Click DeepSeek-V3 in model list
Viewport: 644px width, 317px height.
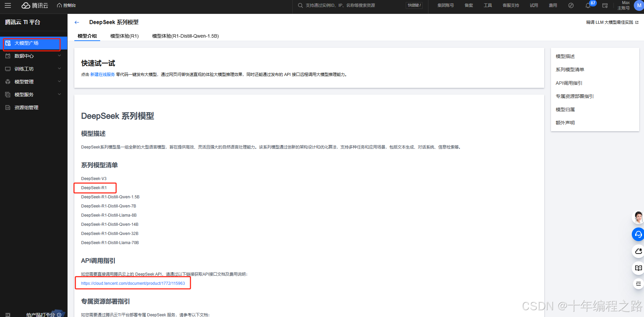(94, 179)
